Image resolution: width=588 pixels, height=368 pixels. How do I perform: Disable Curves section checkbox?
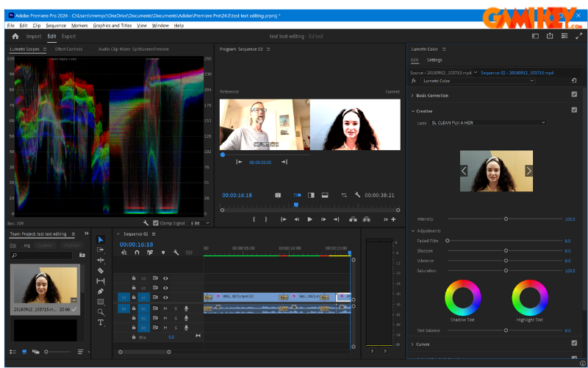[x=574, y=343]
